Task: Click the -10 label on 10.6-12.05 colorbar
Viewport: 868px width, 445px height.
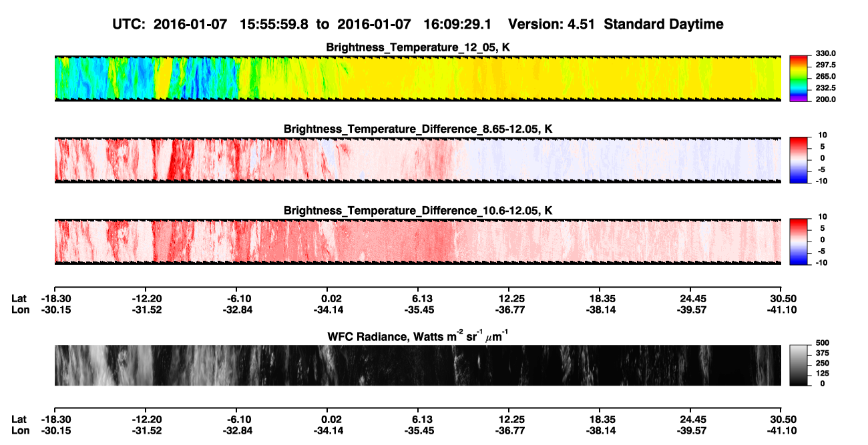Action: tap(823, 263)
